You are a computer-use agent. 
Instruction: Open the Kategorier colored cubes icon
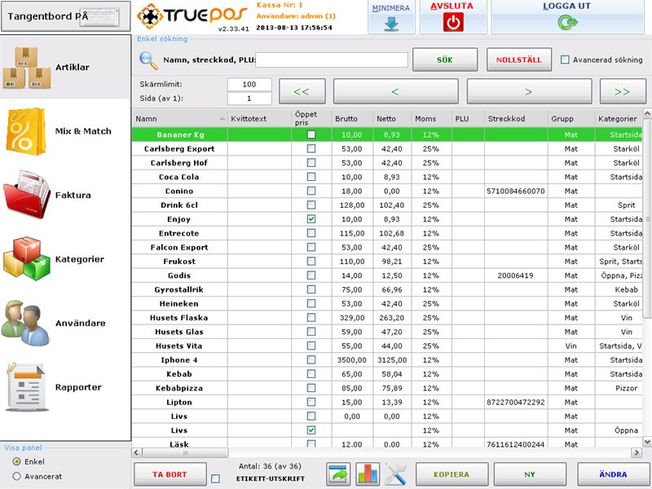coord(27,259)
